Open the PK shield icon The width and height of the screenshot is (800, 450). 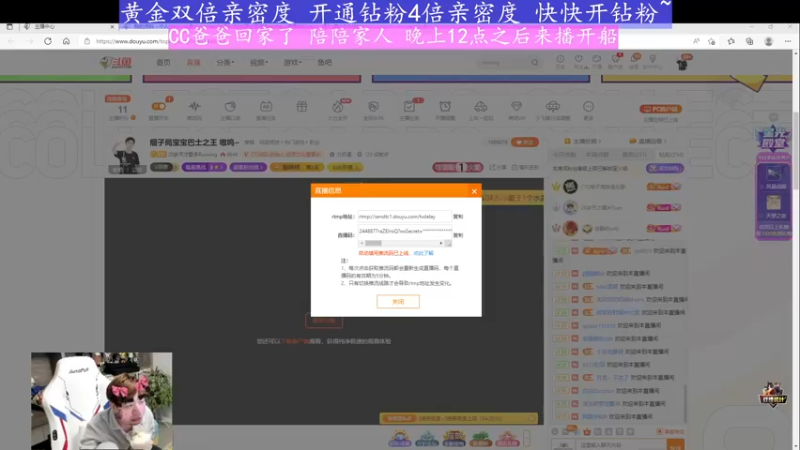[373, 106]
